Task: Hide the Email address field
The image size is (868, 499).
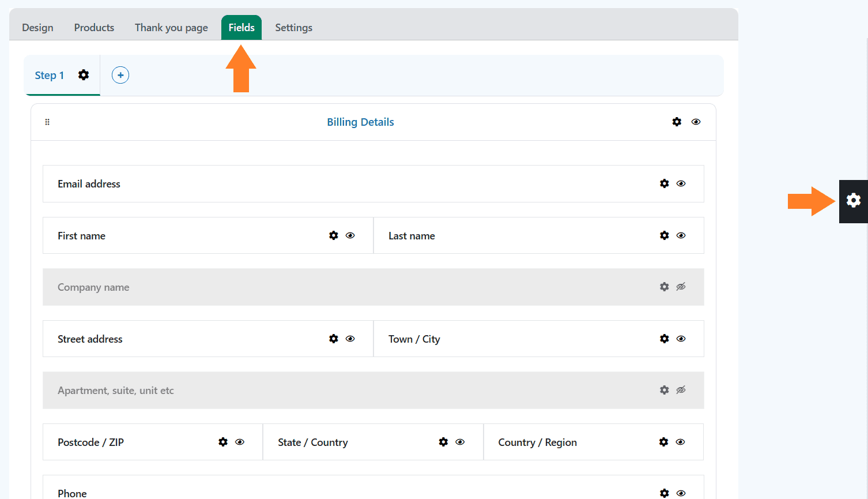Action: tap(681, 183)
